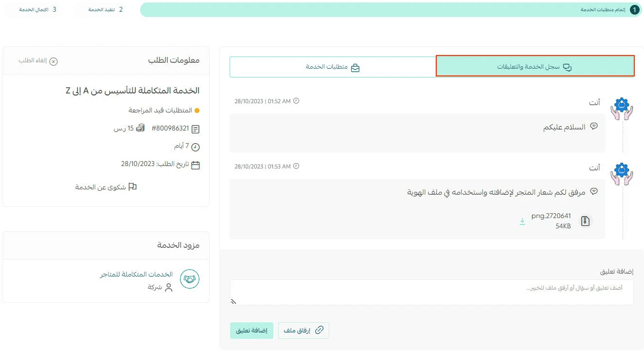Click the cancel request X icon
The height and width of the screenshot is (352, 644).
(54, 61)
